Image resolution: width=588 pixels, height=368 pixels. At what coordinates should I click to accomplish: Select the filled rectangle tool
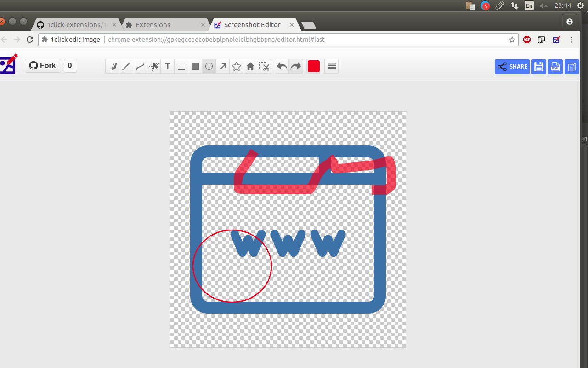click(x=195, y=67)
